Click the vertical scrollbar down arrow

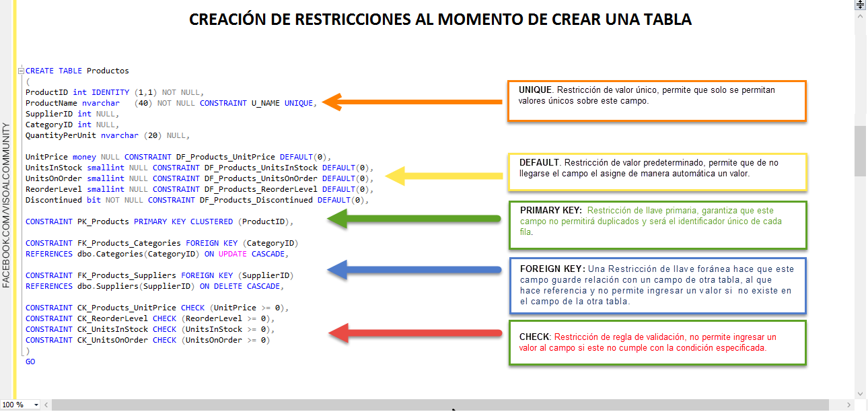(860, 393)
